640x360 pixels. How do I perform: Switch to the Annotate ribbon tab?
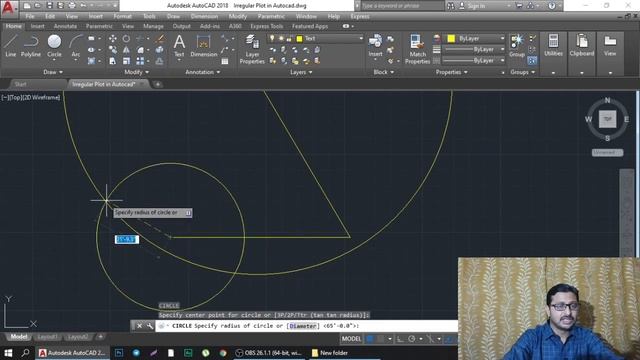pos(65,26)
